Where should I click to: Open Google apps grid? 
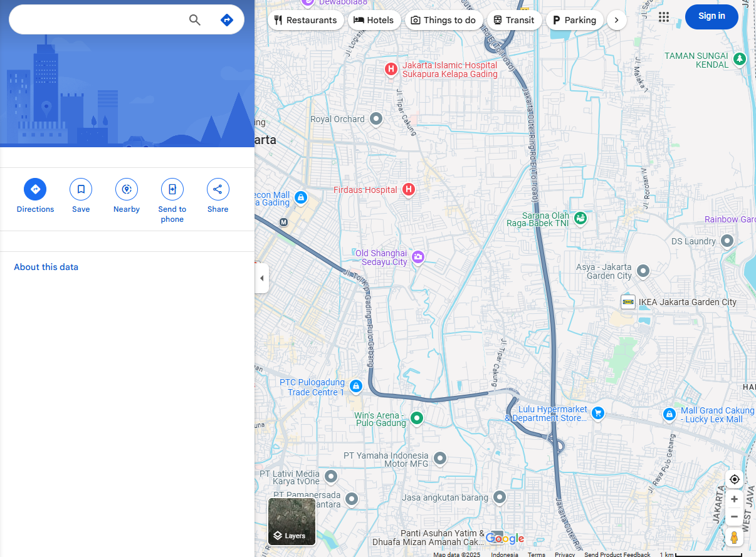[664, 17]
